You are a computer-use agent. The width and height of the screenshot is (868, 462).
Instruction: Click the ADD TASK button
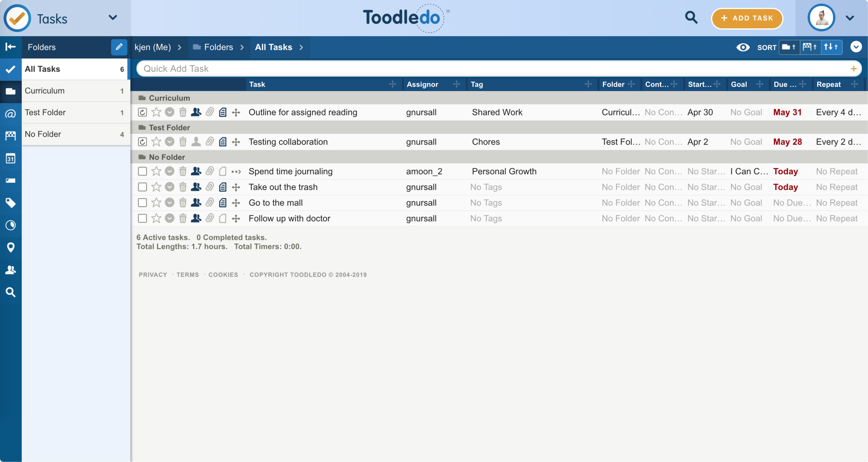point(747,18)
